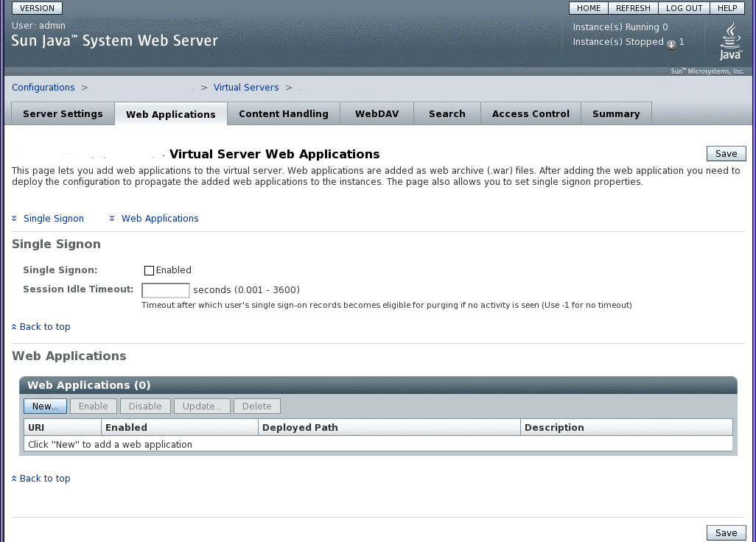This screenshot has width=756, height=542.
Task: Click the up-arrow icon by the first Back to top
Action: [14, 326]
